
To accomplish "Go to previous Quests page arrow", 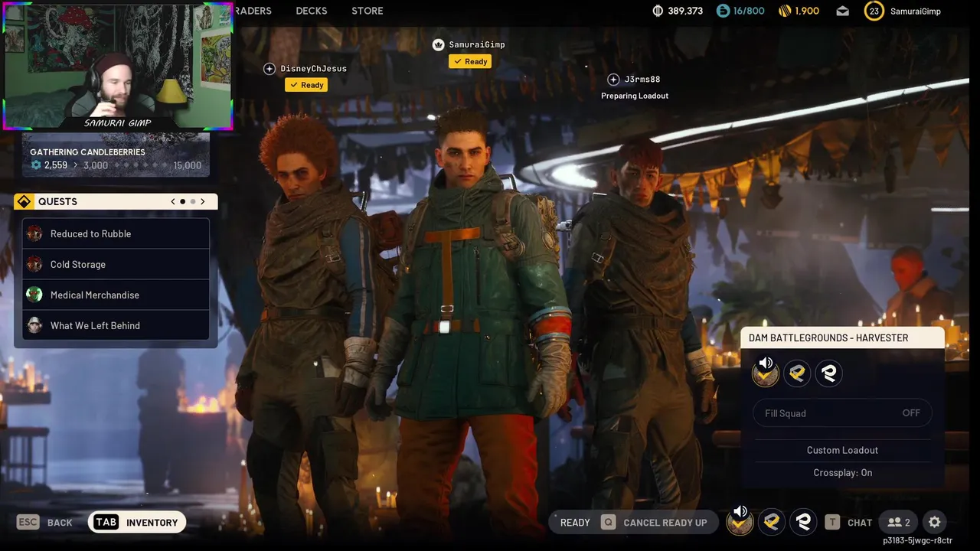I will (173, 201).
